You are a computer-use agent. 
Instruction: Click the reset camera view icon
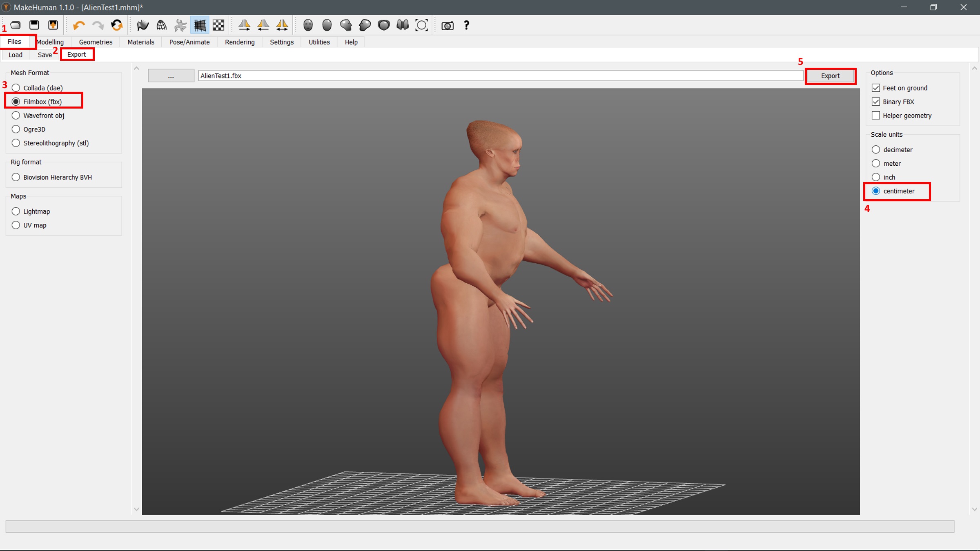421,25
